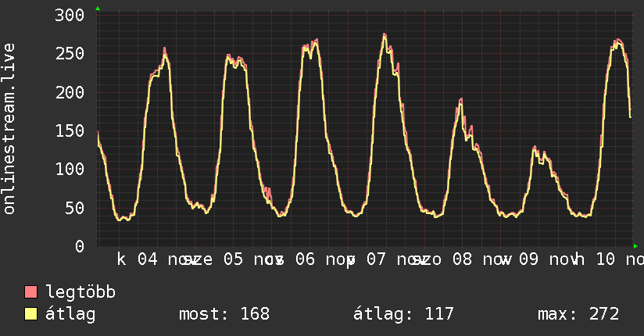Click the 300 label on the y-axis
644x336 pixels.
pyautogui.click(x=70, y=16)
